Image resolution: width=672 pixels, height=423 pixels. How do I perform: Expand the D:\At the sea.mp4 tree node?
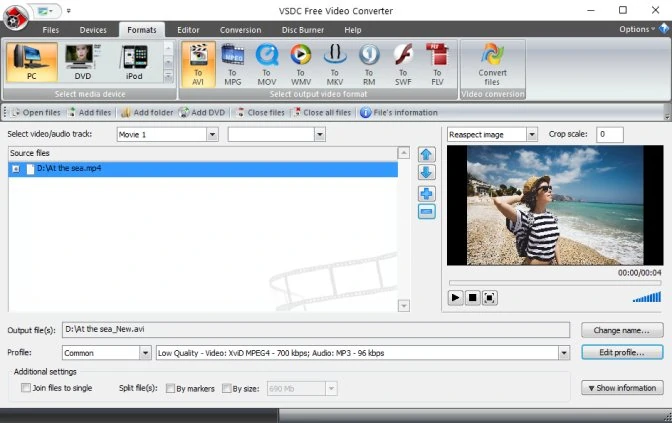16,169
